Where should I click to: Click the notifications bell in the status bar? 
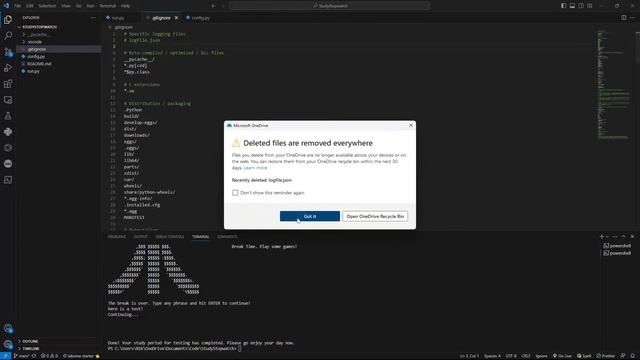[633, 356]
